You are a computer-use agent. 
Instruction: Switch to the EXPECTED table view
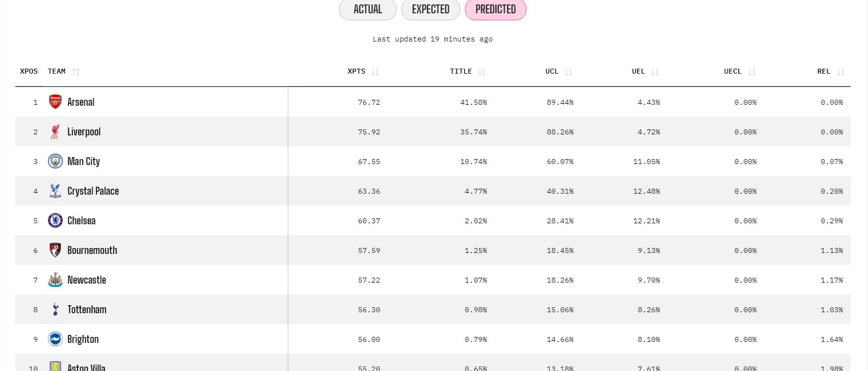tap(431, 9)
